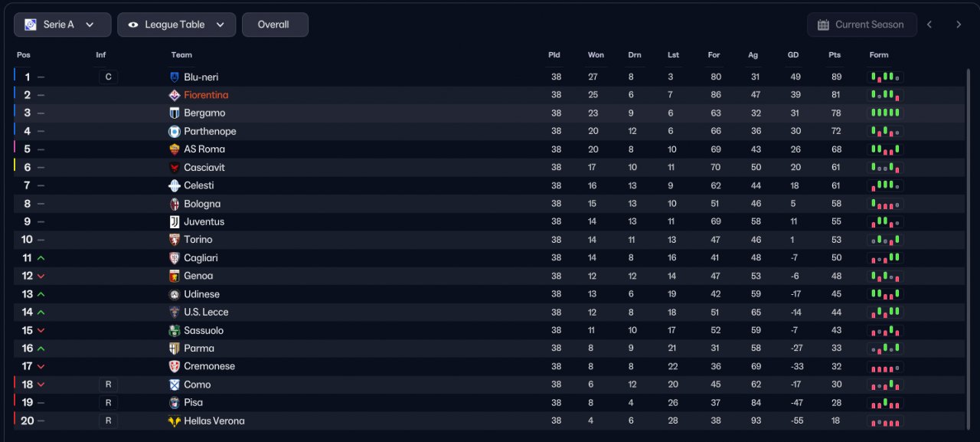The height and width of the screenshot is (442, 980).
Task: Sort table by Pts column header
Action: coord(835,55)
